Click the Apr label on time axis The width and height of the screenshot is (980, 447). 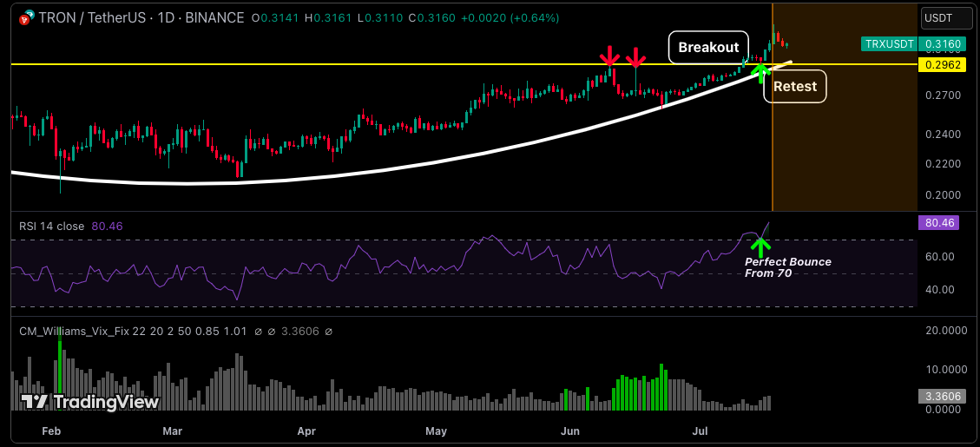point(306,431)
